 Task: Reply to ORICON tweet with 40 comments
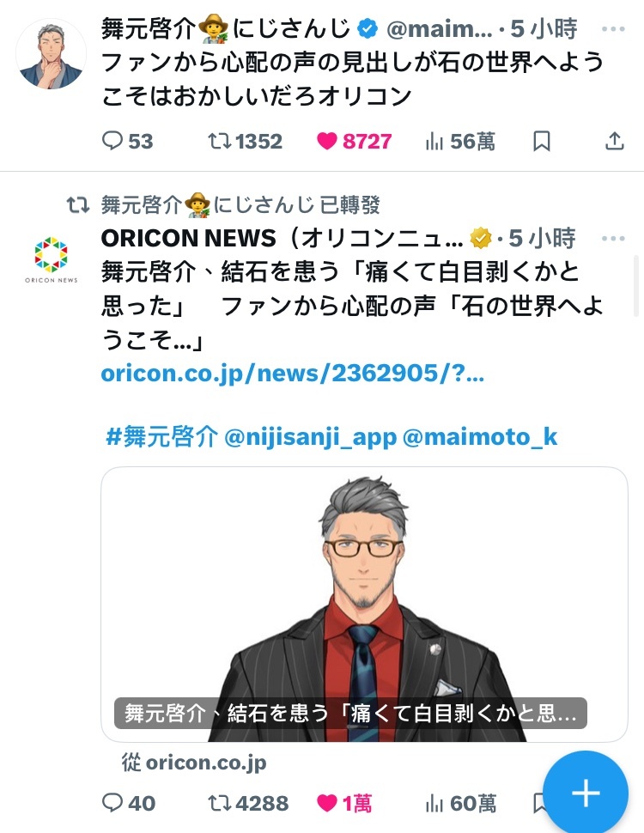click(x=129, y=803)
